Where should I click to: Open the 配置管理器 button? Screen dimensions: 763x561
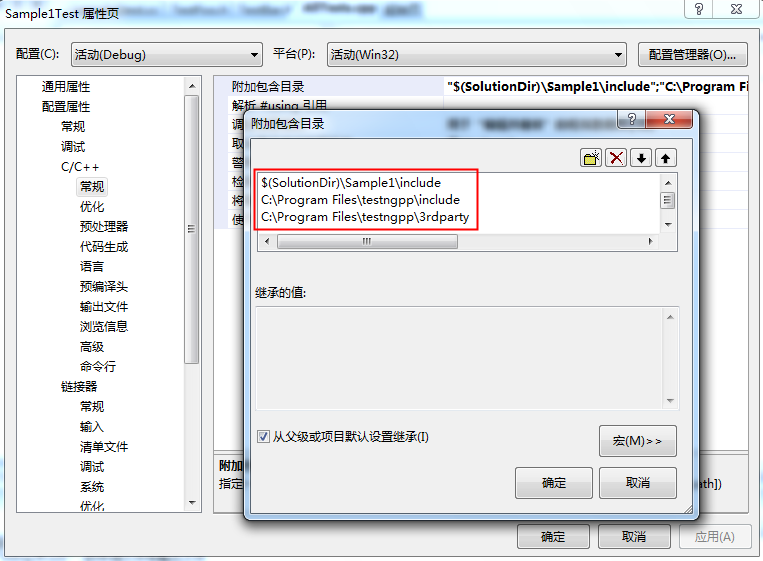(692, 54)
